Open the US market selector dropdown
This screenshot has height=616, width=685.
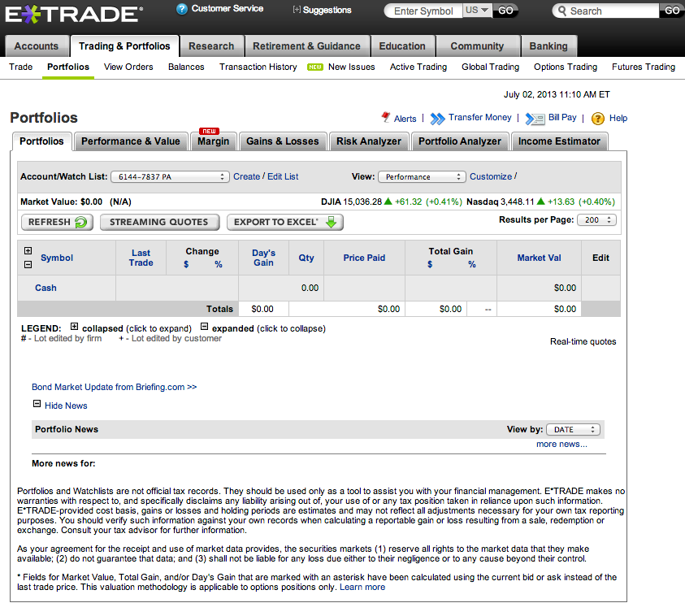click(477, 11)
